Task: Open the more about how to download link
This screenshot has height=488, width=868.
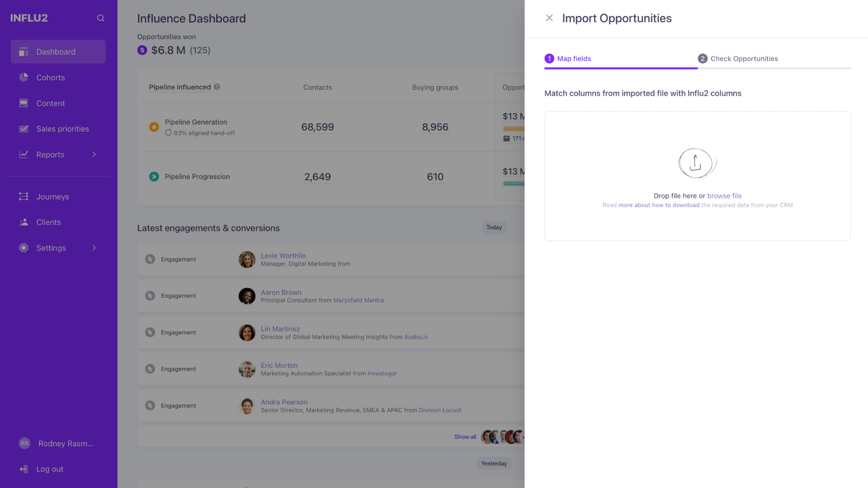Action: click(x=659, y=205)
